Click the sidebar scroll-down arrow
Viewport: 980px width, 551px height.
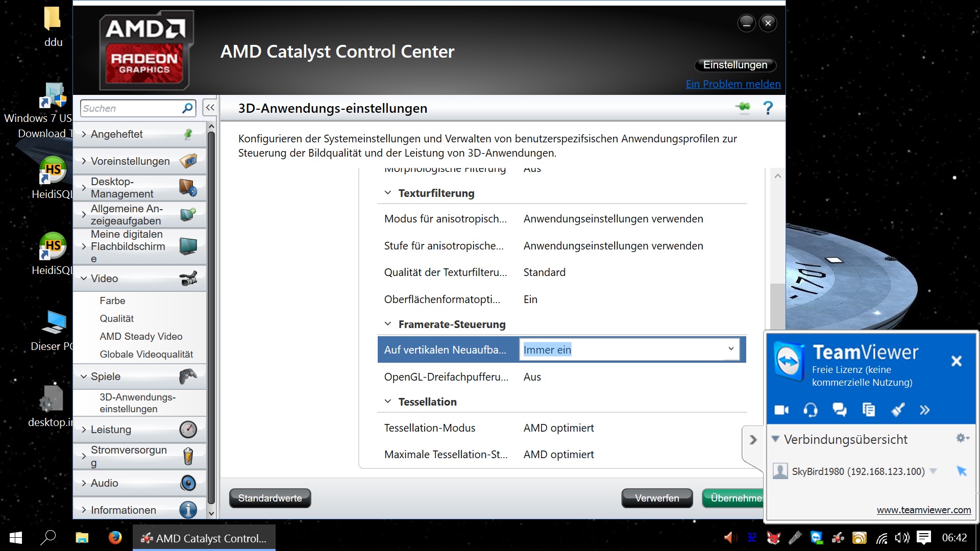click(211, 513)
